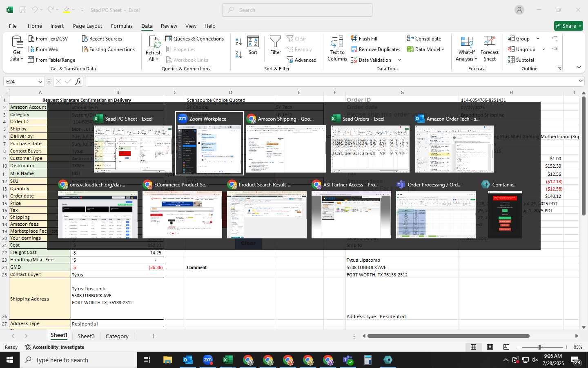
Task: Click the horizontal scrollbar thumb
Action: point(448,336)
